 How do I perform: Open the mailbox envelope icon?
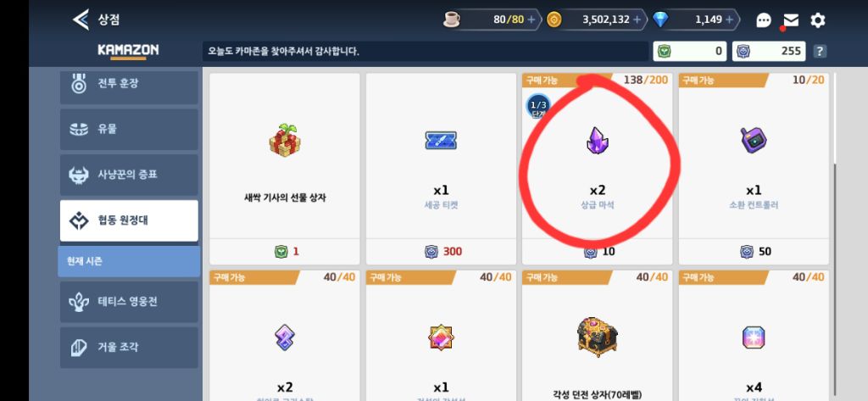pos(791,20)
